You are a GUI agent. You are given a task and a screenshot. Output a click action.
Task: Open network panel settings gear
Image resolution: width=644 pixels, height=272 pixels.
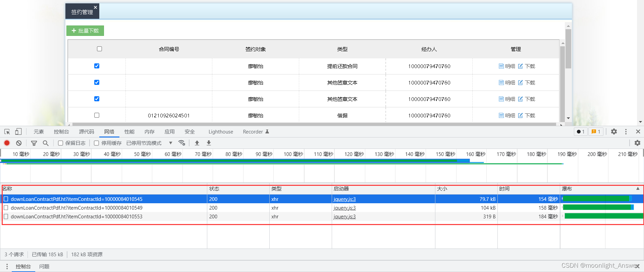coord(637,143)
